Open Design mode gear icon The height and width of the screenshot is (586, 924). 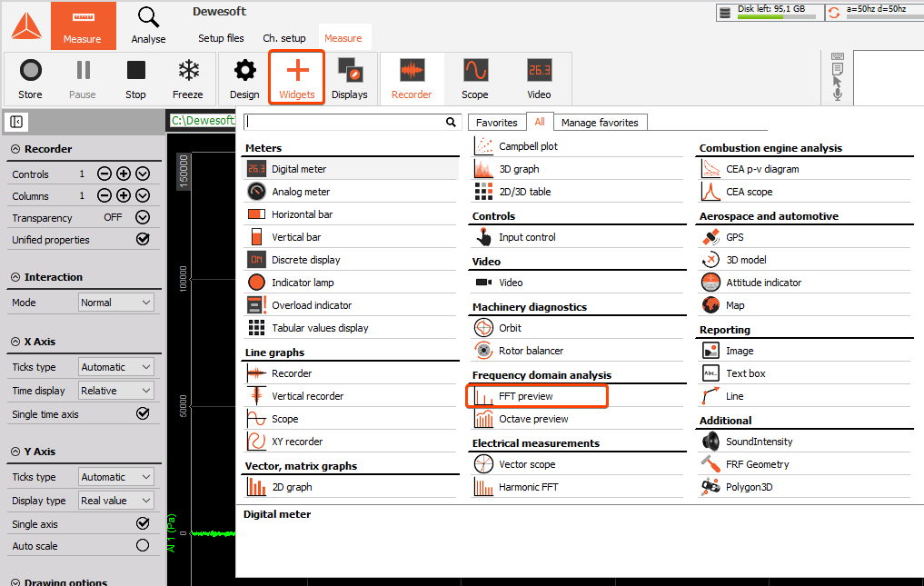(x=244, y=78)
